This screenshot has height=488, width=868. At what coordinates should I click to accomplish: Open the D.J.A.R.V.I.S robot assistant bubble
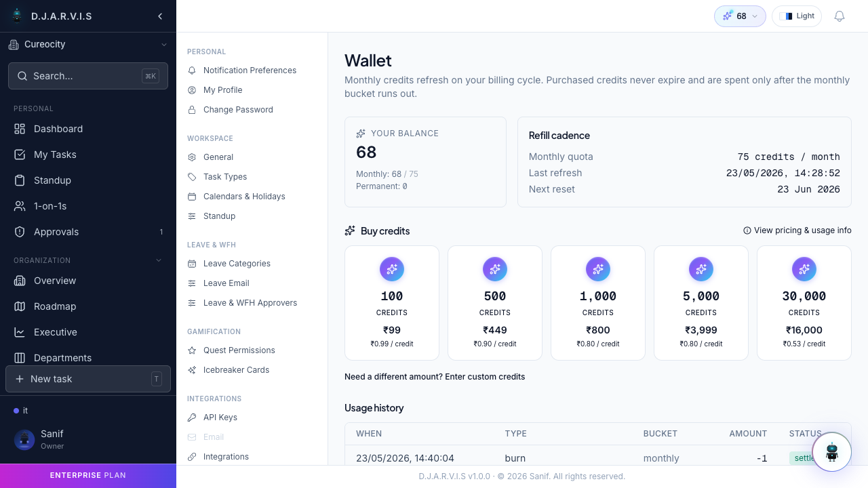(x=832, y=452)
